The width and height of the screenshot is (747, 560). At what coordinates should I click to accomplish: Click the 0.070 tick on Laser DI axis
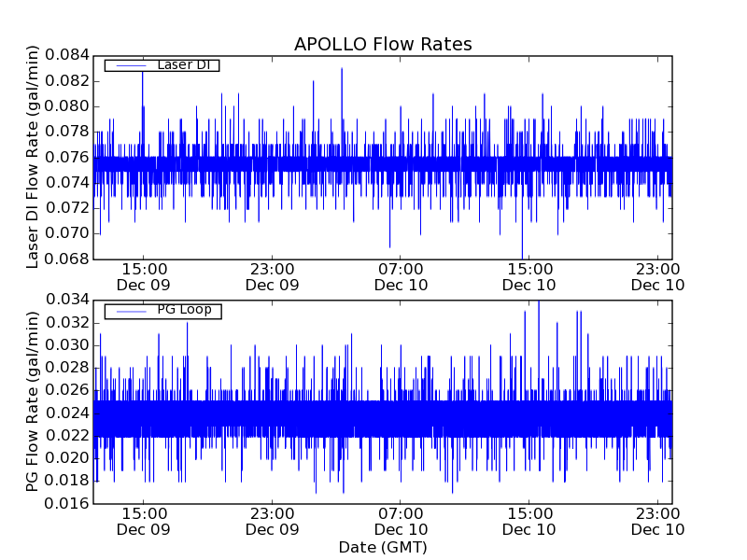click(67, 234)
